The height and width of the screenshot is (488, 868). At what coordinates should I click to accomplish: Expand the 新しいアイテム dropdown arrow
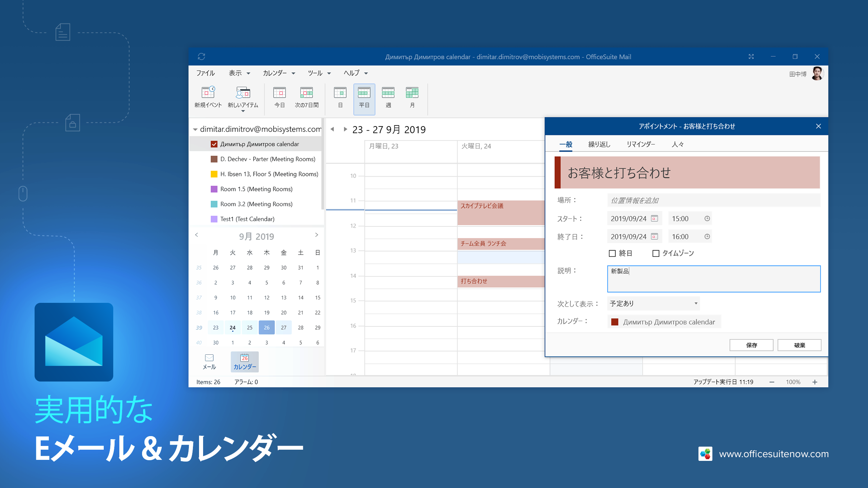point(243,111)
